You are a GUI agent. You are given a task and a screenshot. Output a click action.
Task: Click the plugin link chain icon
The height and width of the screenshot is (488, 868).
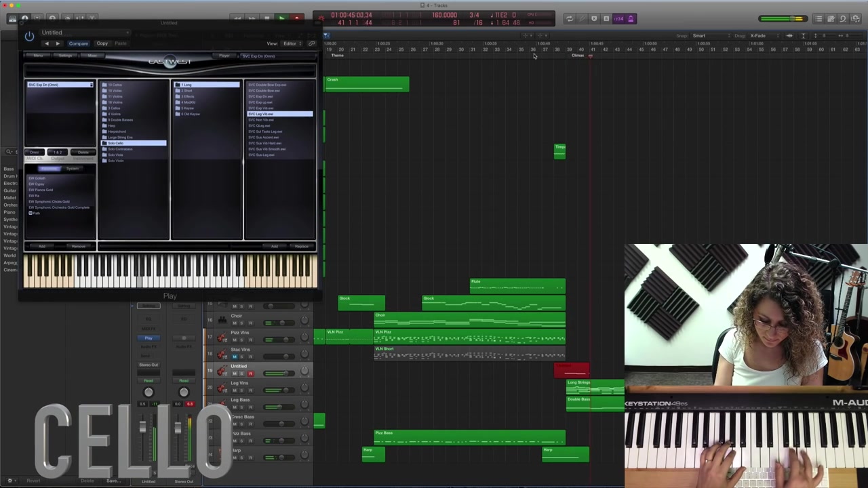(311, 43)
